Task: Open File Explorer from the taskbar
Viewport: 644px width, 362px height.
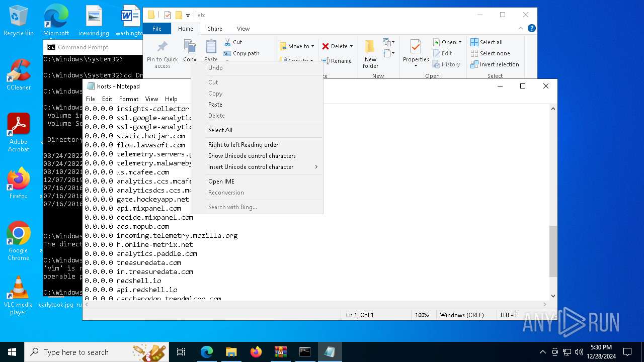Action: point(231,352)
